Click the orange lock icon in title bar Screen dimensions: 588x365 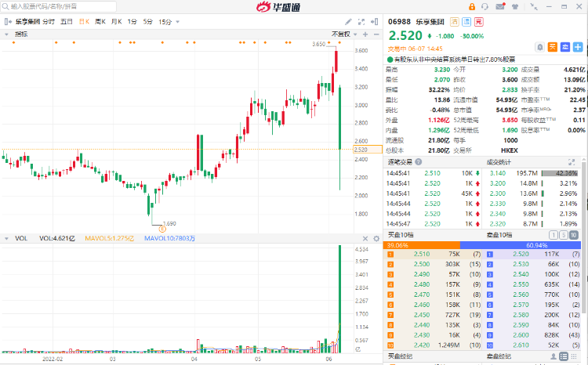pyautogui.click(x=472, y=7)
